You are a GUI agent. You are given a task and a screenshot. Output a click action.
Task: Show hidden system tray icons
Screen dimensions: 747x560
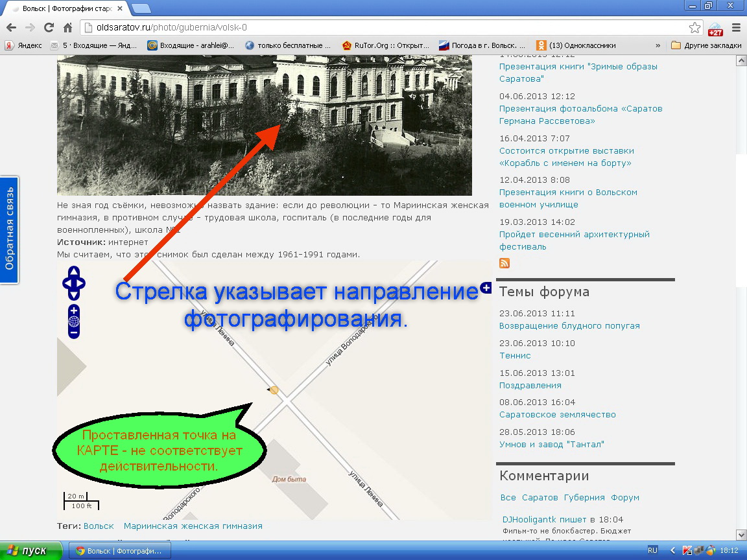pyautogui.click(x=672, y=550)
